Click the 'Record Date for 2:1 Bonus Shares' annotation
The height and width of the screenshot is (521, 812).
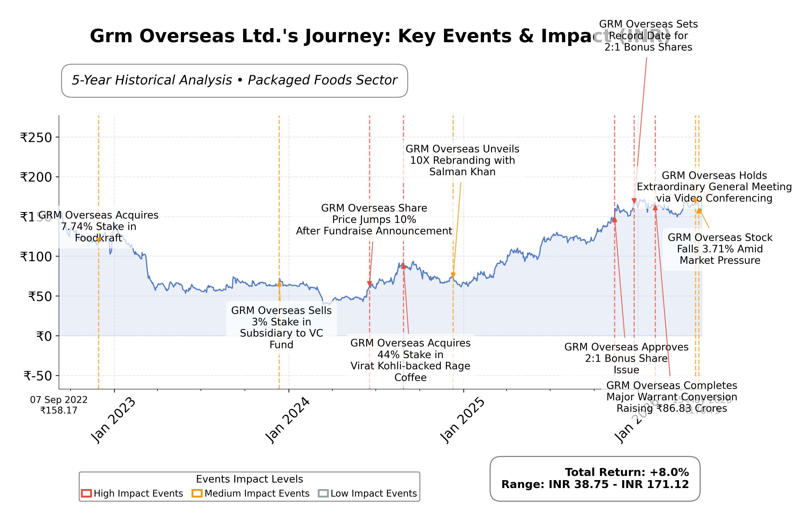coord(648,36)
